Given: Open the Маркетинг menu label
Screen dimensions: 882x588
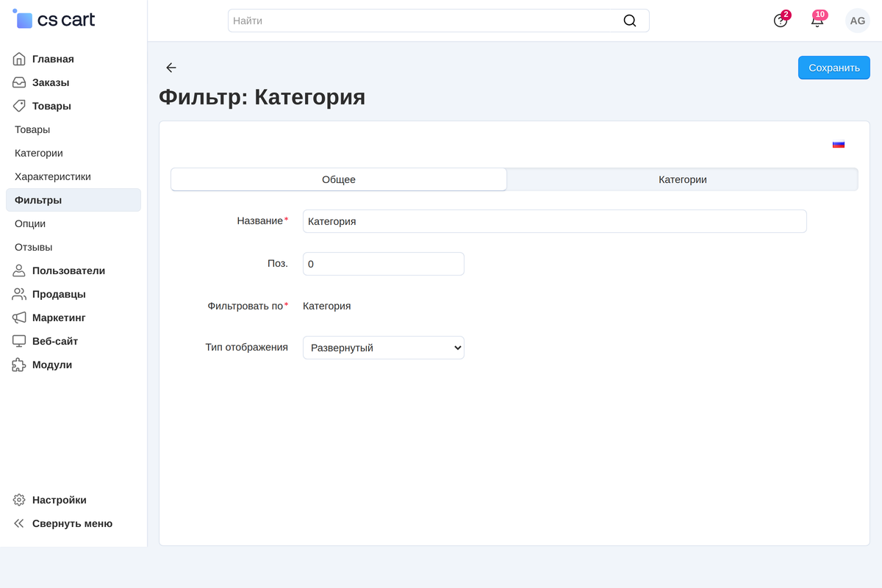Looking at the screenshot, I should 59,318.
